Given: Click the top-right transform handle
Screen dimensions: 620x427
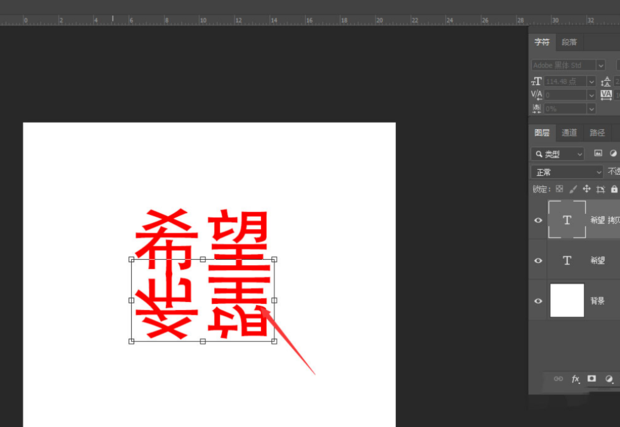Looking at the screenshot, I should 274,259.
